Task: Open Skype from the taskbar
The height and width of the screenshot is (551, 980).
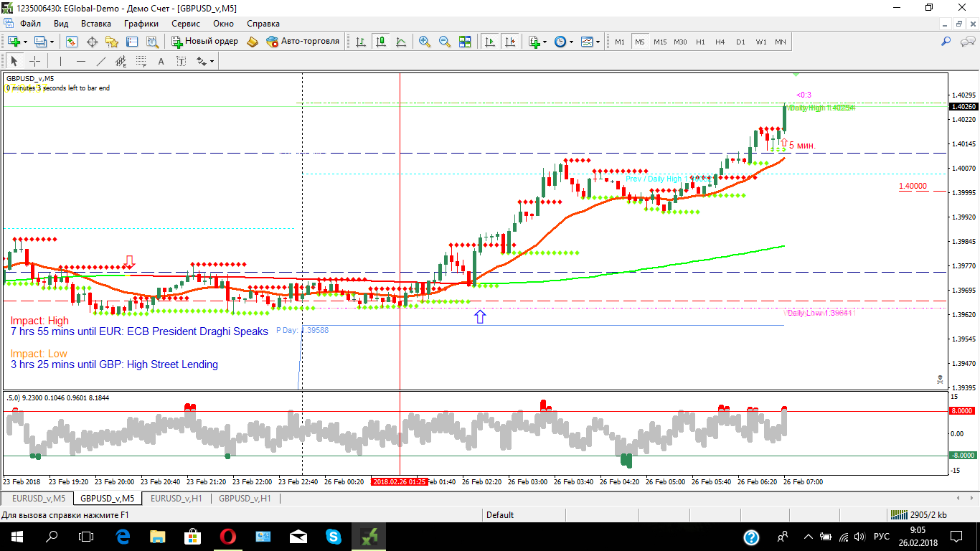Action: point(334,537)
